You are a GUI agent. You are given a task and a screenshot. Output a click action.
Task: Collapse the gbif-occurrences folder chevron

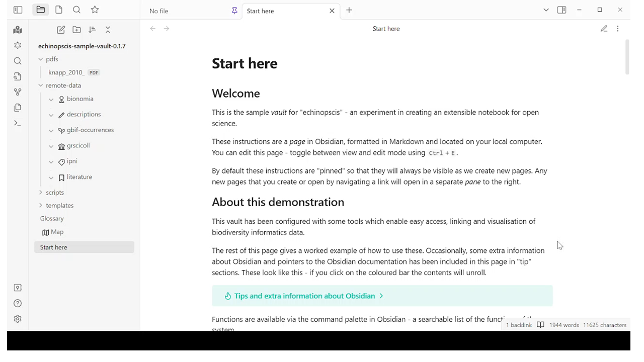[51, 131]
